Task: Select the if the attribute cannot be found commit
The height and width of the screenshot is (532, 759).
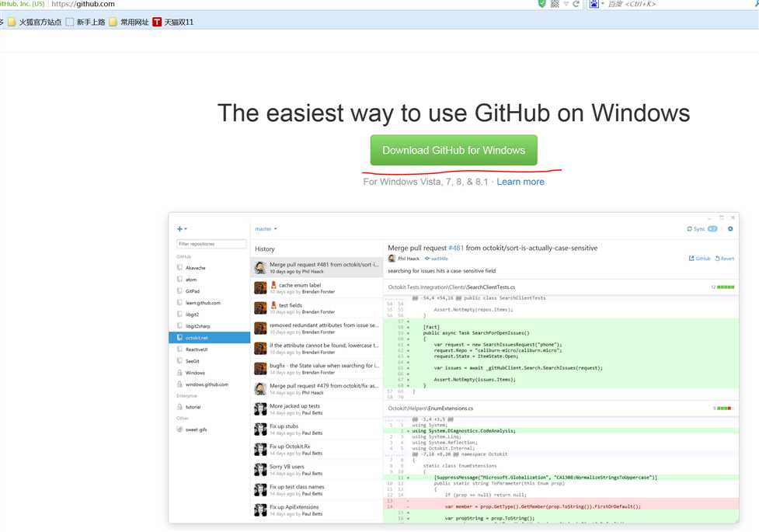Action: pyautogui.click(x=317, y=349)
